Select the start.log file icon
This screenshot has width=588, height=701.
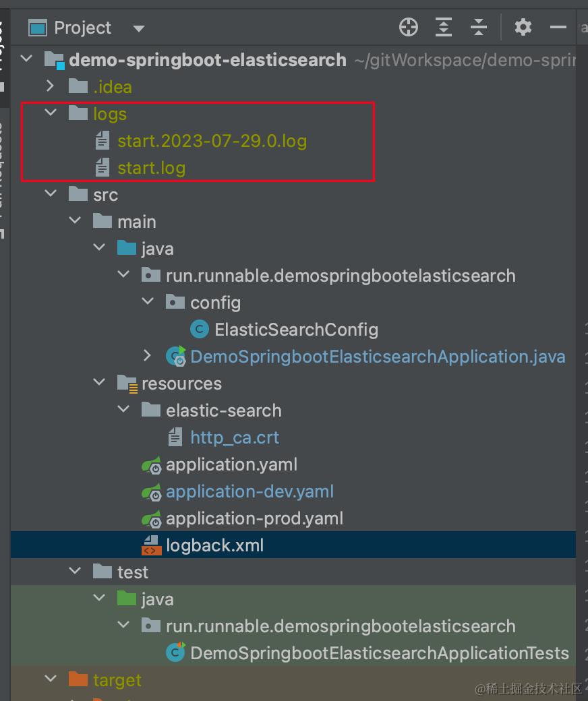102,167
